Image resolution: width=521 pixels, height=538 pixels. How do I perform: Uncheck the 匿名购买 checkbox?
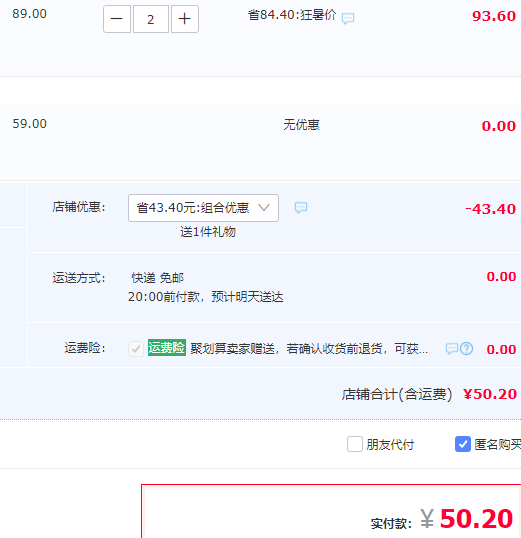463,444
